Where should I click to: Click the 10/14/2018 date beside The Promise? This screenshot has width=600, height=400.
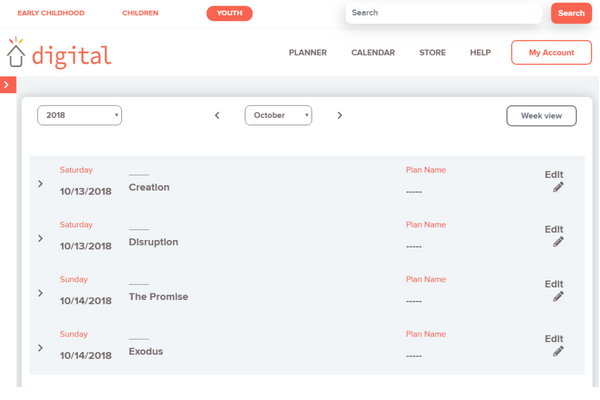(x=86, y=301)
